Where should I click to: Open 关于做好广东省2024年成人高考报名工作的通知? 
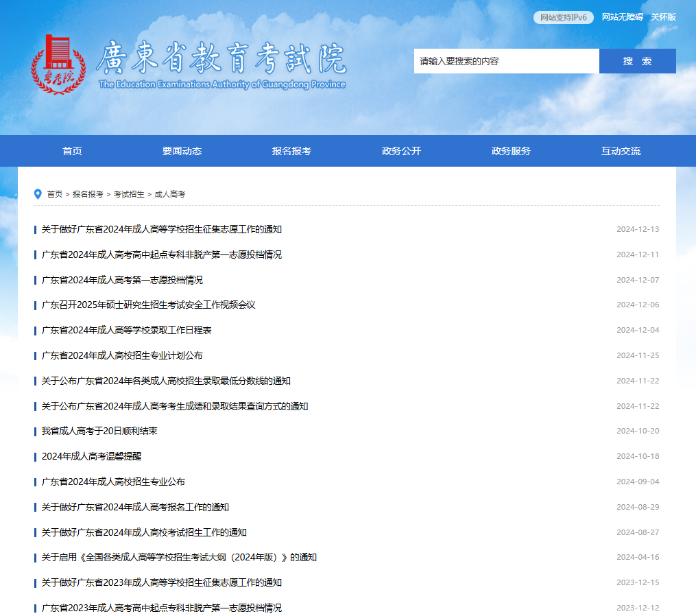tap(135, 507)
